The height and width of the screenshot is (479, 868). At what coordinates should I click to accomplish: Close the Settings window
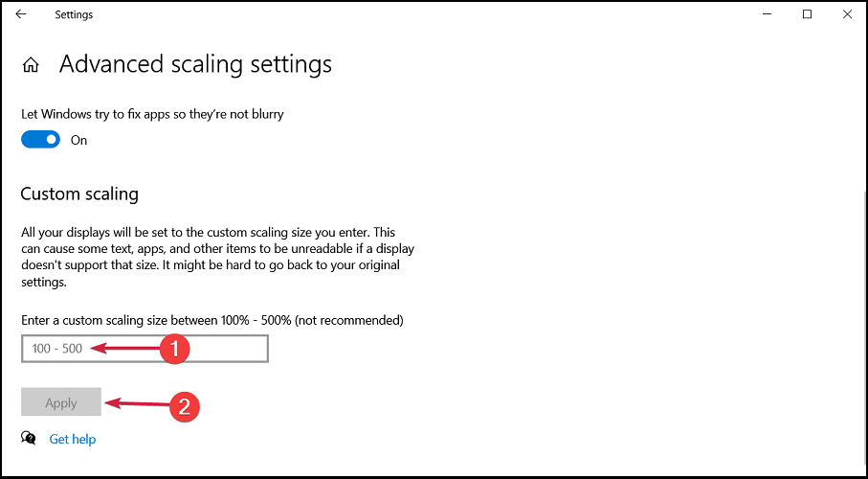tap(847, 14)
